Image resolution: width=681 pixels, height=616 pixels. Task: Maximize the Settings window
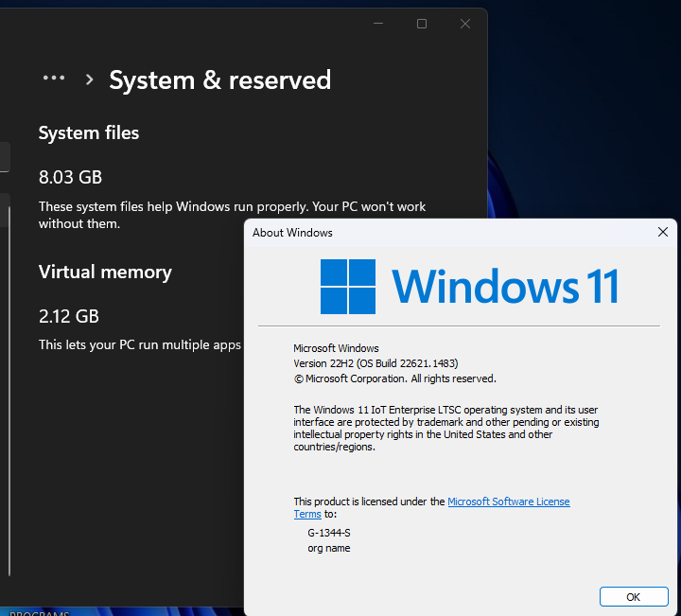pyautogui.click(x=422, y=24)
